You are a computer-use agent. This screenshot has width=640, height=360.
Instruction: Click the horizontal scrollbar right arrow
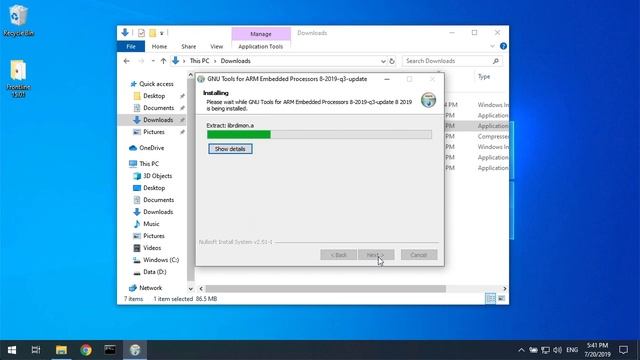click(x=505, y=289)
